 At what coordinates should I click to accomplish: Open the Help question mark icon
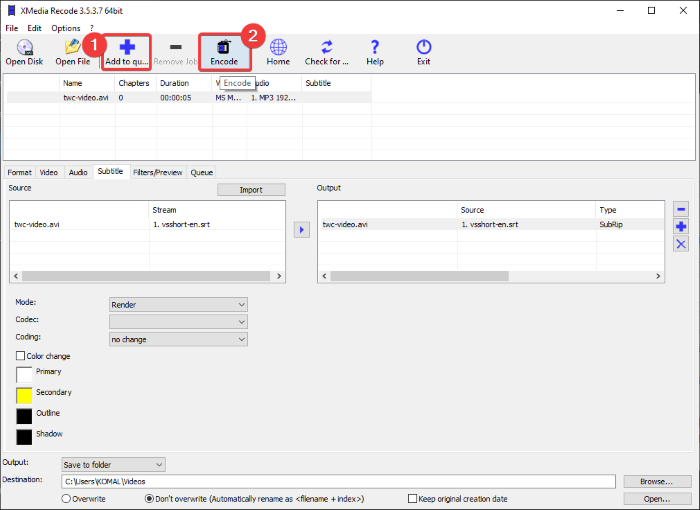[x=375, y=47]
